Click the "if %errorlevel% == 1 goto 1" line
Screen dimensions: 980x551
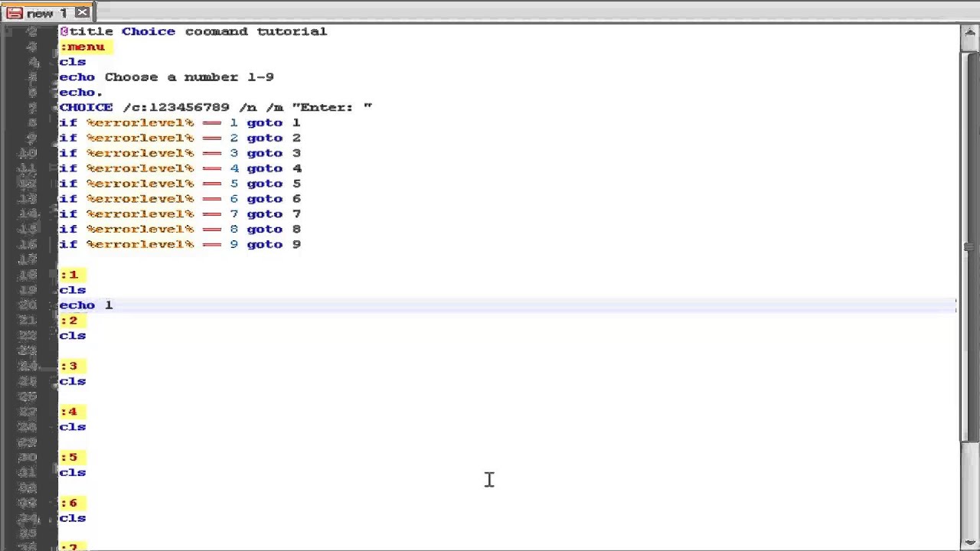pos(180,123)
